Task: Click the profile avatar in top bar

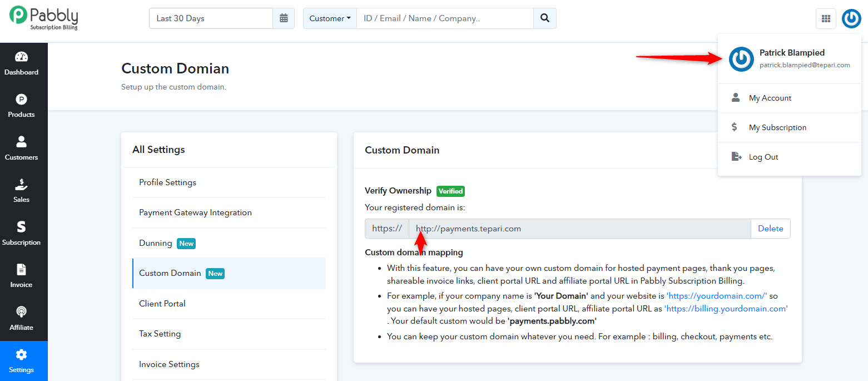Action: pyautogui.click(x=851, y=18)
